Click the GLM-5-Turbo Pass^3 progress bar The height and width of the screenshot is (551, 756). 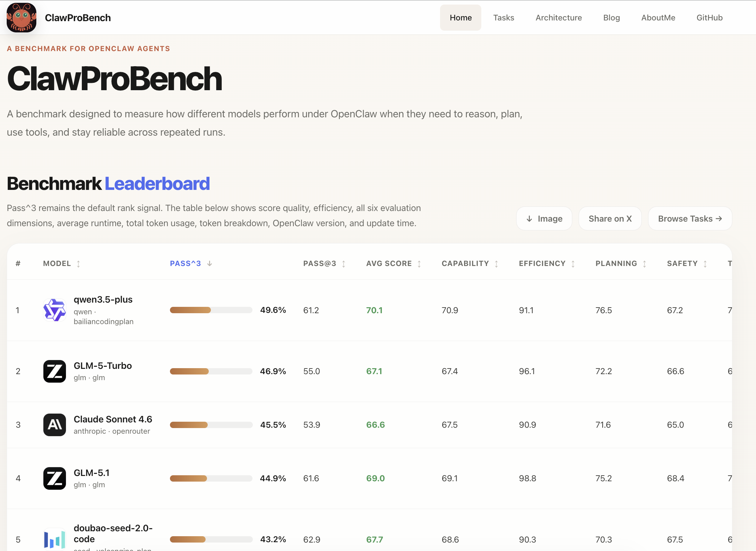(x=211, y=371)
